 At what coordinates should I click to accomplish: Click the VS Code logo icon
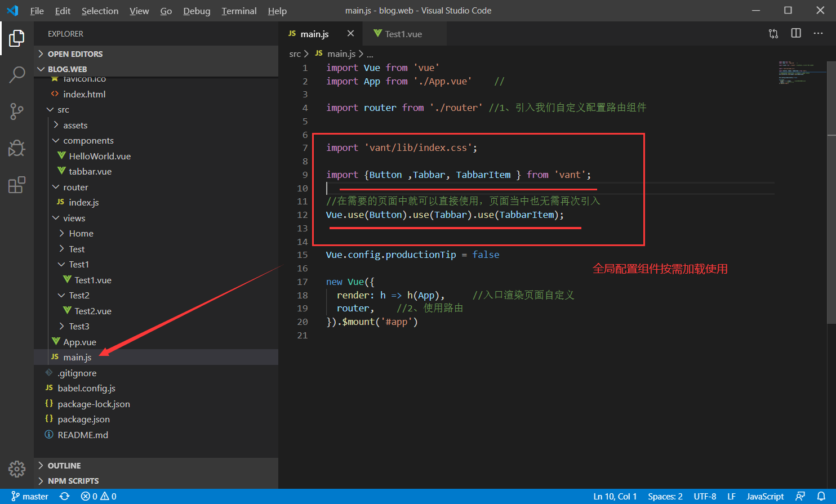click(12, 11)
